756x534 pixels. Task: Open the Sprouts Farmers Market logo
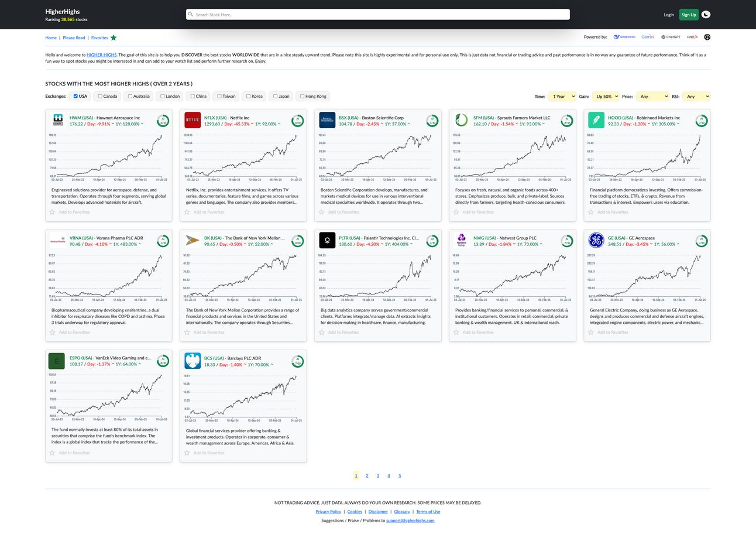point(462,120)
